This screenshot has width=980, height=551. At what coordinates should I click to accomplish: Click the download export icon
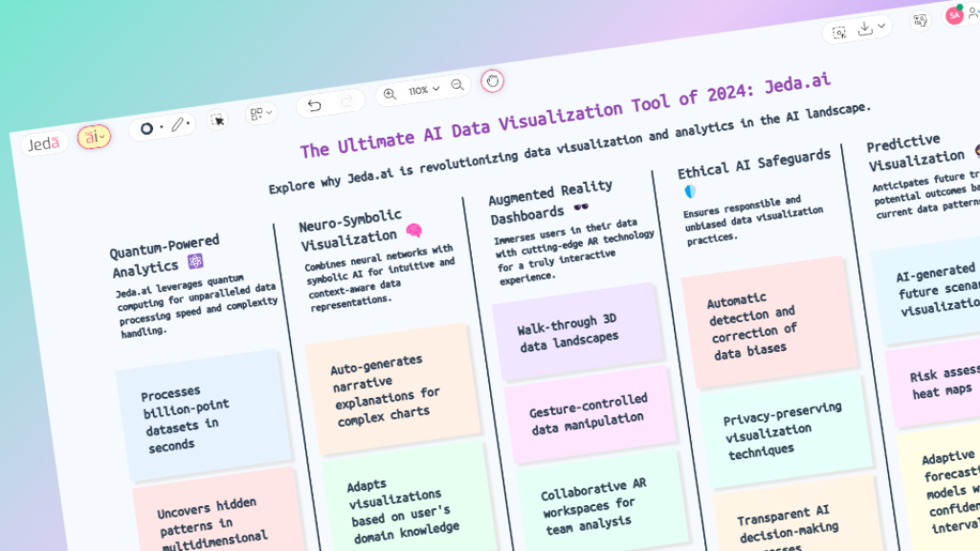865,29
